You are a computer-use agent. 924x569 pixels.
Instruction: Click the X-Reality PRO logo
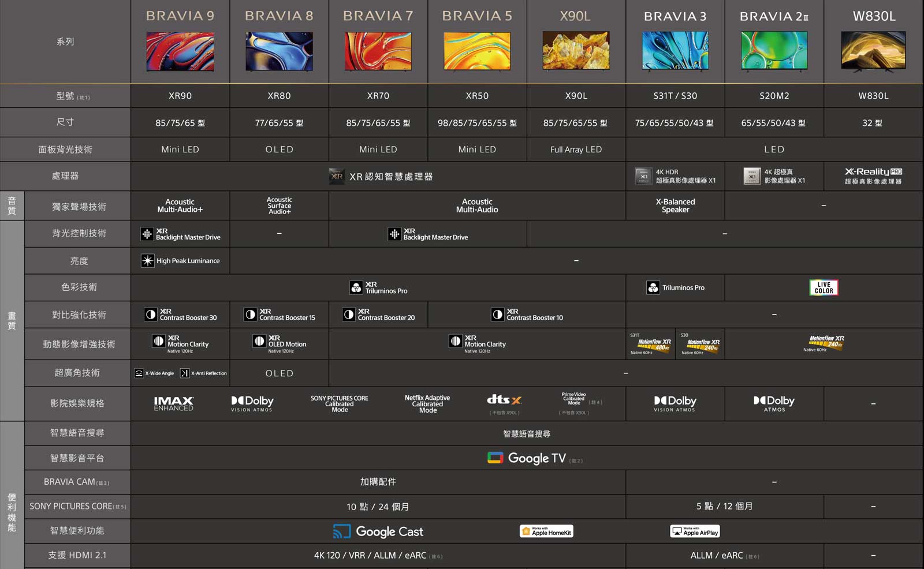point(873,171)
